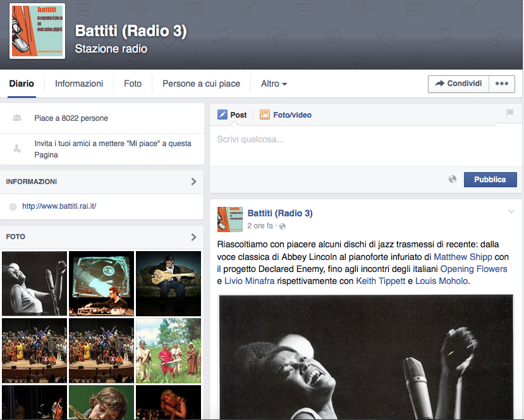This screenshot has width=524, height=420.
Task: Open the Livio Minafra link
Action: coord(249,281)
